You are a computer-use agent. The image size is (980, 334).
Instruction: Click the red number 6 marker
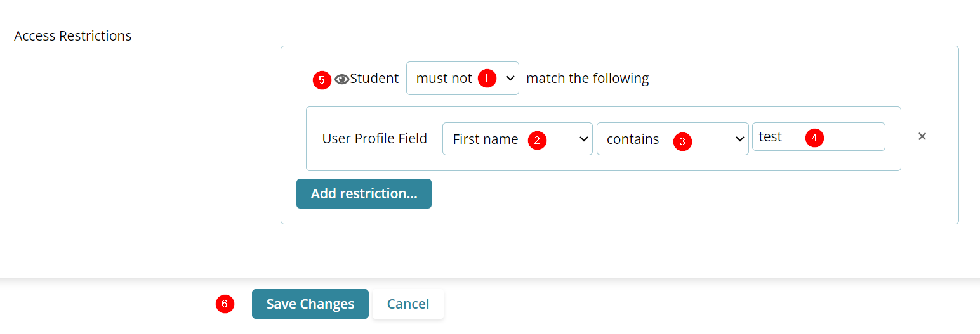tap(225, 304)
